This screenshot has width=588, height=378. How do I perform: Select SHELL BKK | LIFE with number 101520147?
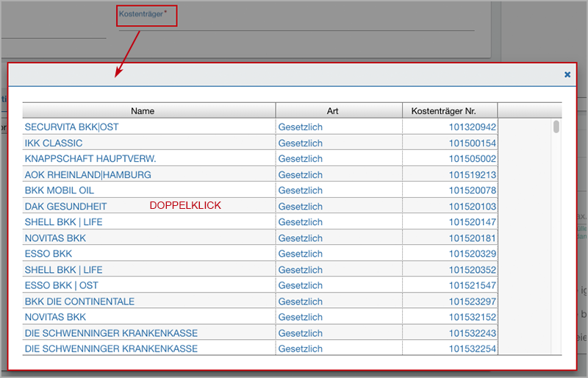click(63, 222)
